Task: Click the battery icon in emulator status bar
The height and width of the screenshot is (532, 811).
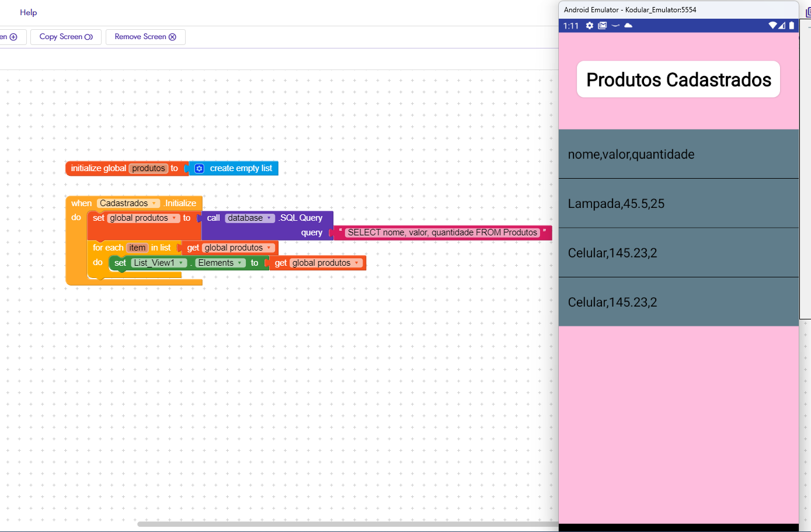Action: click(x=792, y=26)
